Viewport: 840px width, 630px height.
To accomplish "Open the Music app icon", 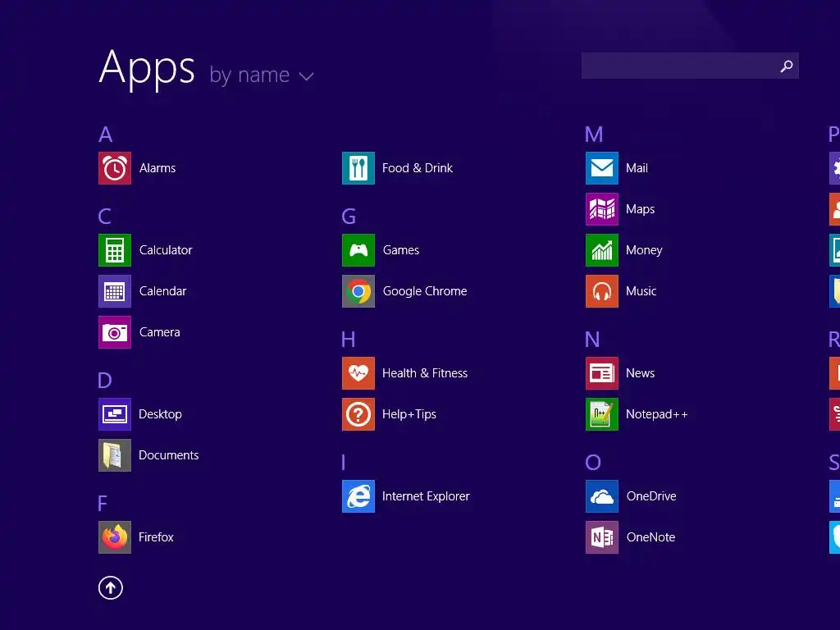I will coord(602,291).
